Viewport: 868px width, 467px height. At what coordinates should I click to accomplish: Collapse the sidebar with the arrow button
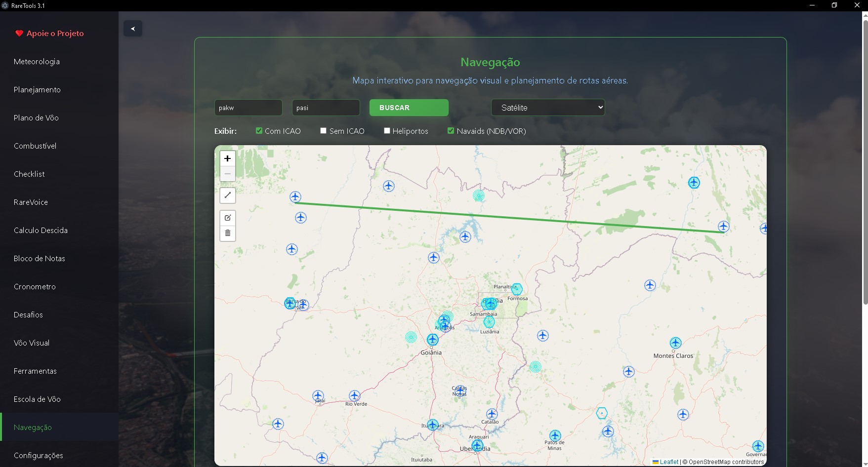pos(132,28)
